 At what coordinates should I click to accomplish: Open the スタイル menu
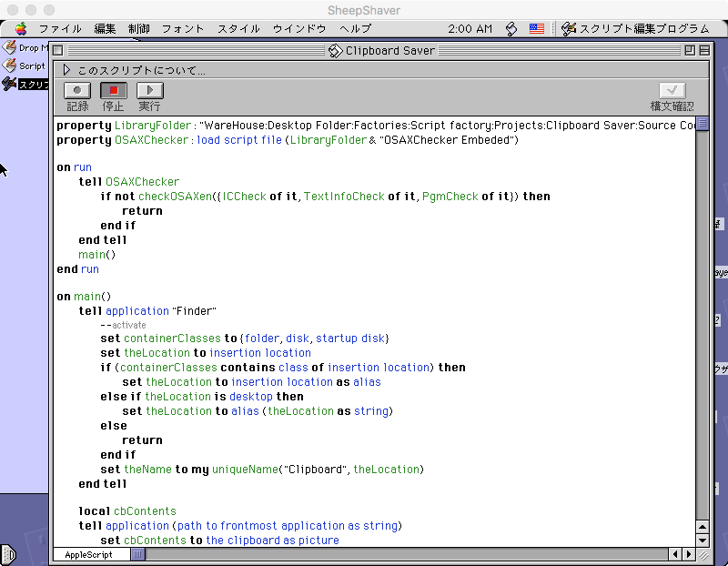(238, 29)
